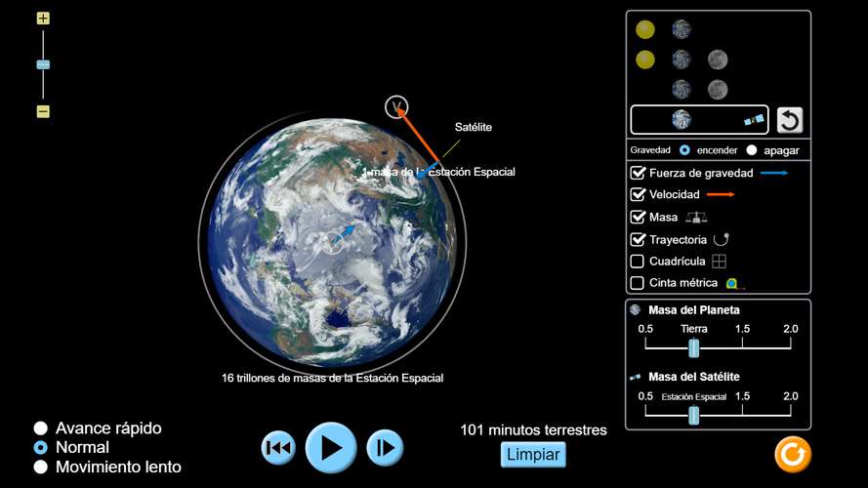Click the orange reset all button

coord(793,454)
